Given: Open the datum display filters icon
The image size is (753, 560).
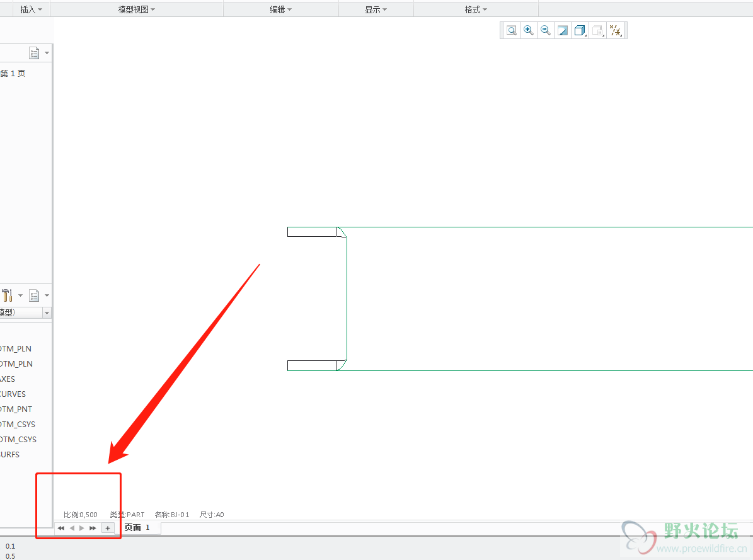Looking at the screenshot, I should (x=615, y=31).
